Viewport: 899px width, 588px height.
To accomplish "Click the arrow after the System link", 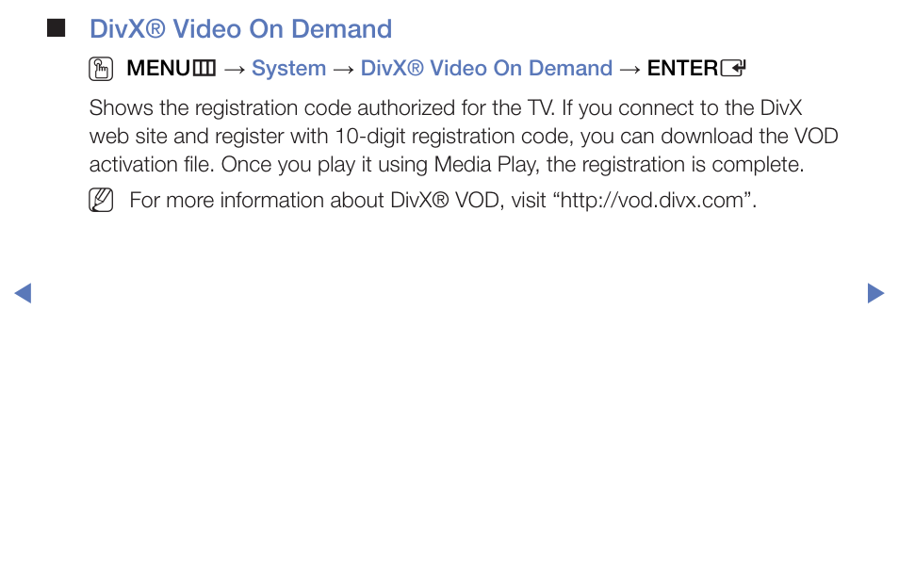I will point(343,70).
